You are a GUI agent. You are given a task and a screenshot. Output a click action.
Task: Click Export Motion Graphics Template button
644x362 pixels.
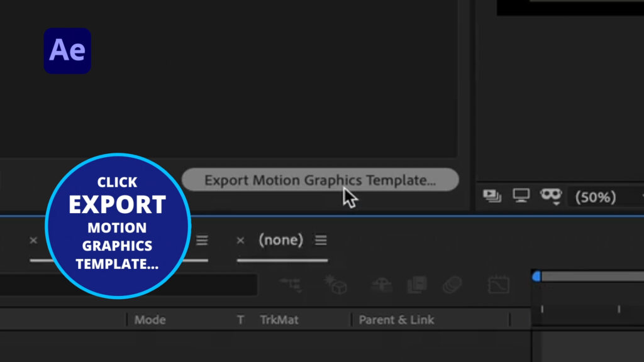[320, 180]
